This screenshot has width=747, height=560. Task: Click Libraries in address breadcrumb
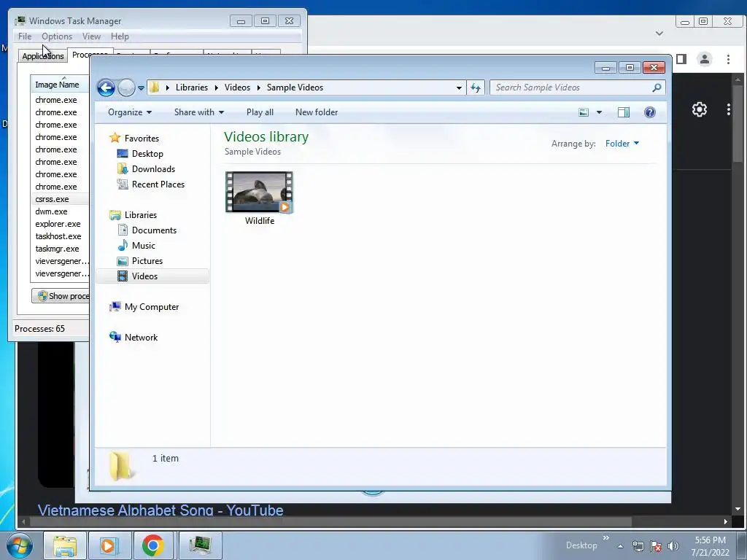point(192,87)
